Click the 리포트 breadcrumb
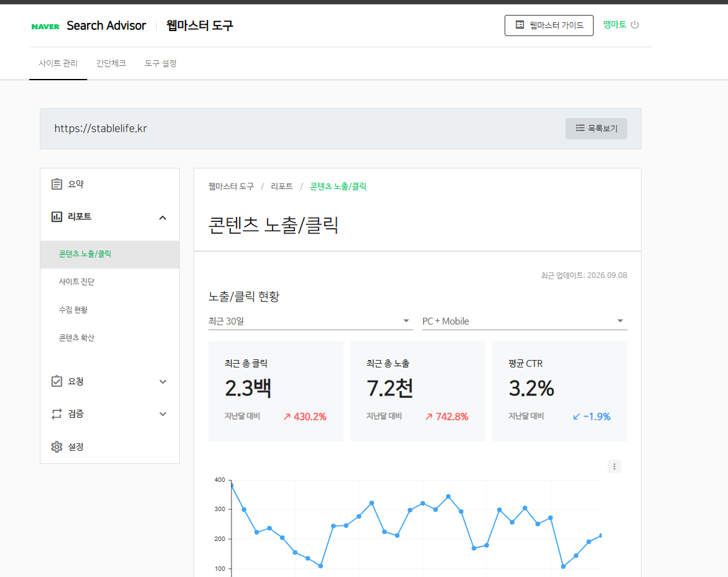 282,187
